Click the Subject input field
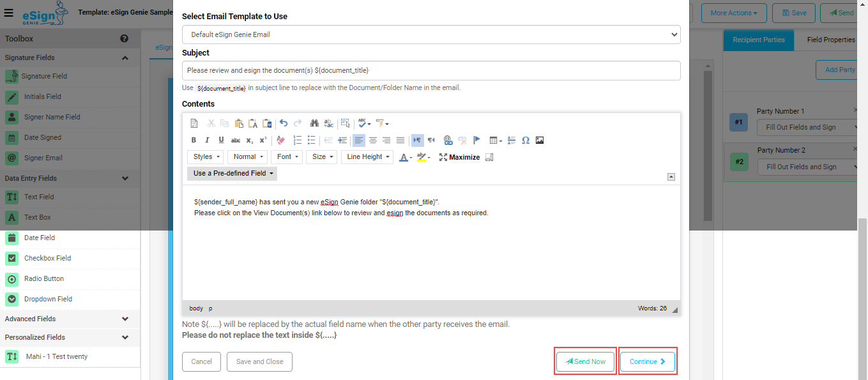The image size is (868, 380). tap(431, 70)
